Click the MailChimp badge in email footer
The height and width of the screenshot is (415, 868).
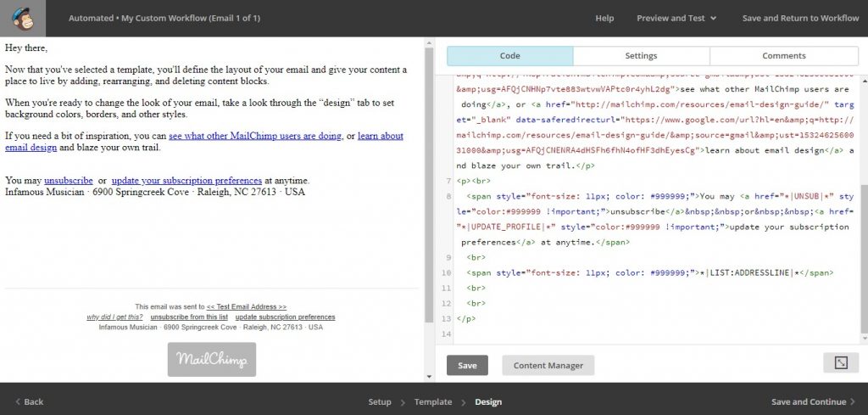tap(212, 360)
